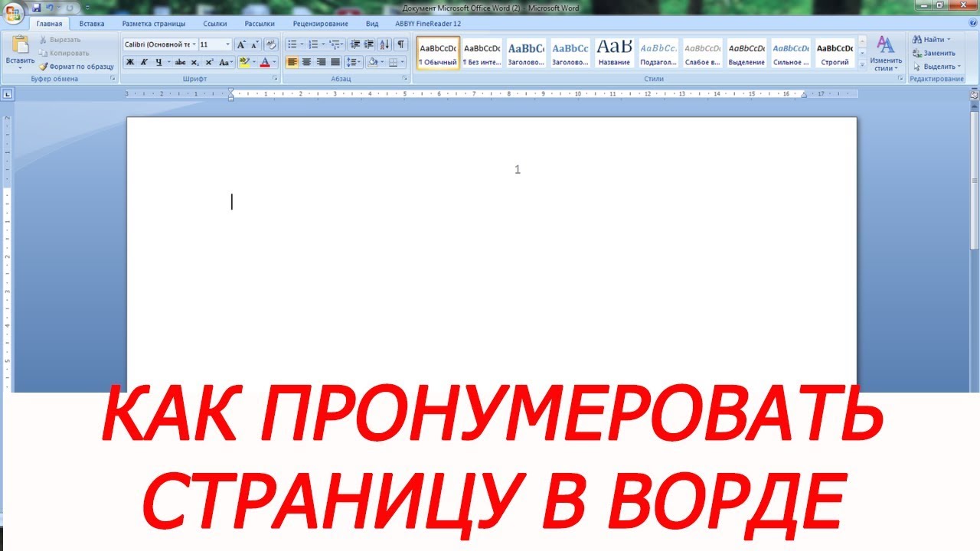This screenshot has height=551, width=980.
Task: Click Формат по образцу format painter
Action: pos(77,67)
